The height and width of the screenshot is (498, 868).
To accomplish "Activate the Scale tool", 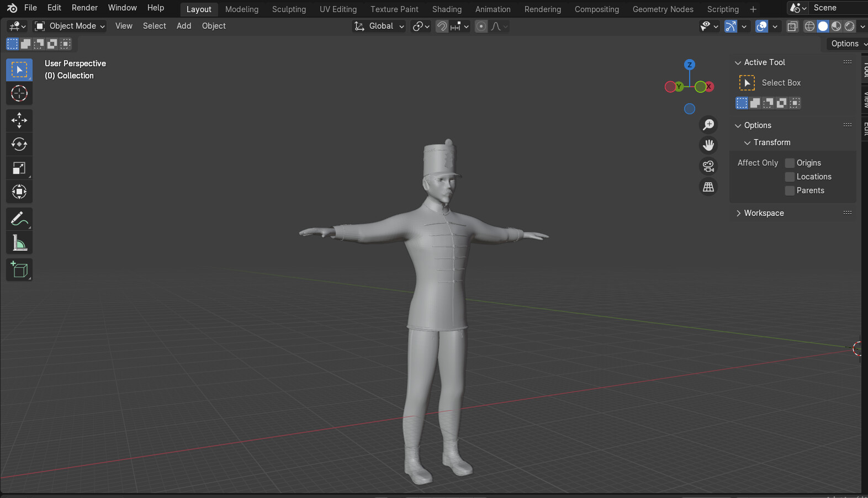I will [19, 168].
